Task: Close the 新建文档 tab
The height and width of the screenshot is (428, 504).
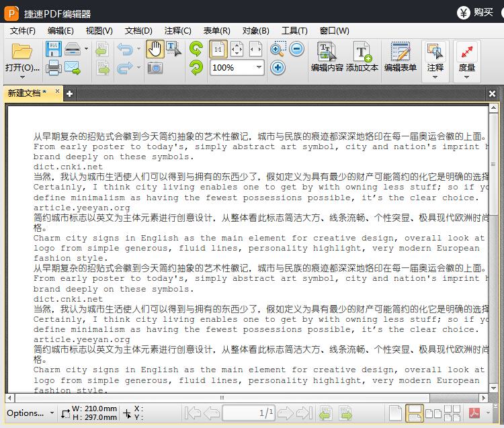Action: [57, 91]
